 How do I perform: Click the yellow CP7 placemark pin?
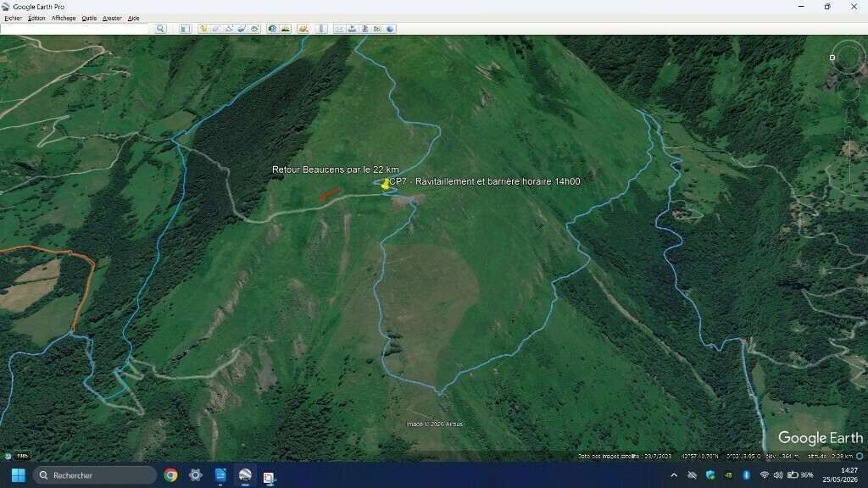pos(386,184)
